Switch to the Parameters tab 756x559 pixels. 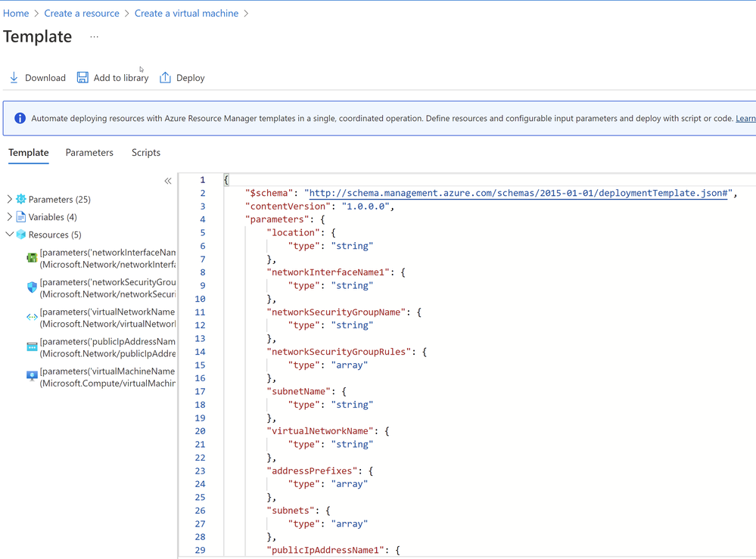[89, 153]
